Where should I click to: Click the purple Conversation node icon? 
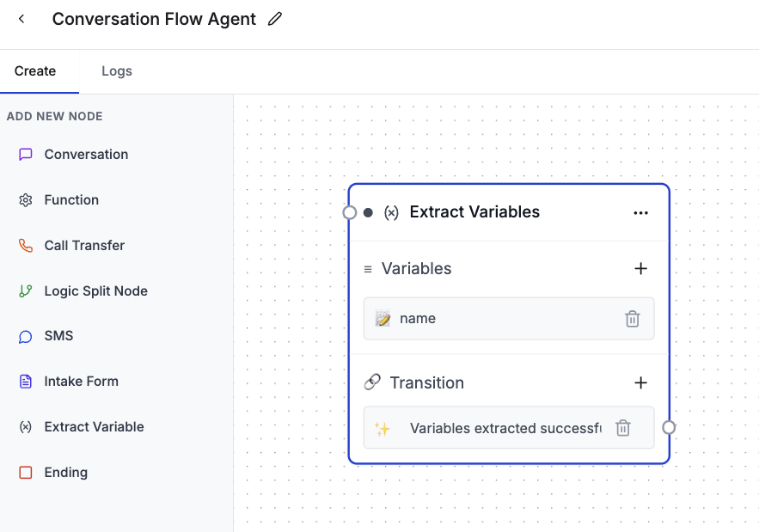(25, 155)
